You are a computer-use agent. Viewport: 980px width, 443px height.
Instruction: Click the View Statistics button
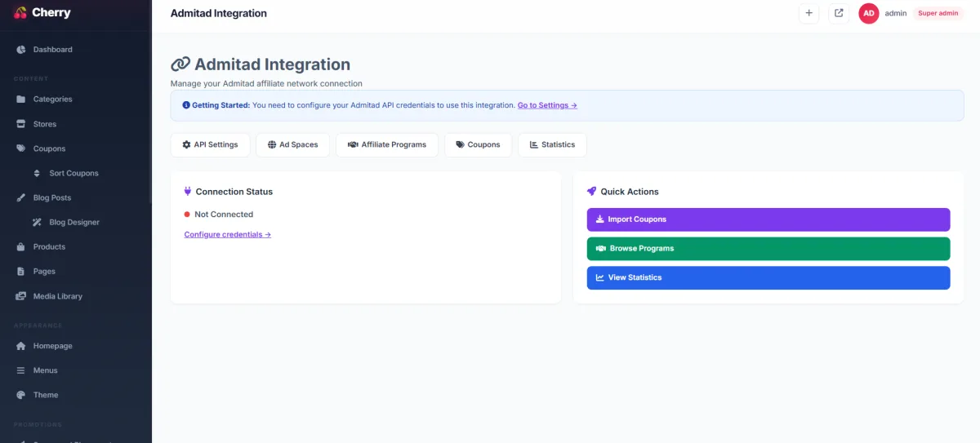(768, 277)
